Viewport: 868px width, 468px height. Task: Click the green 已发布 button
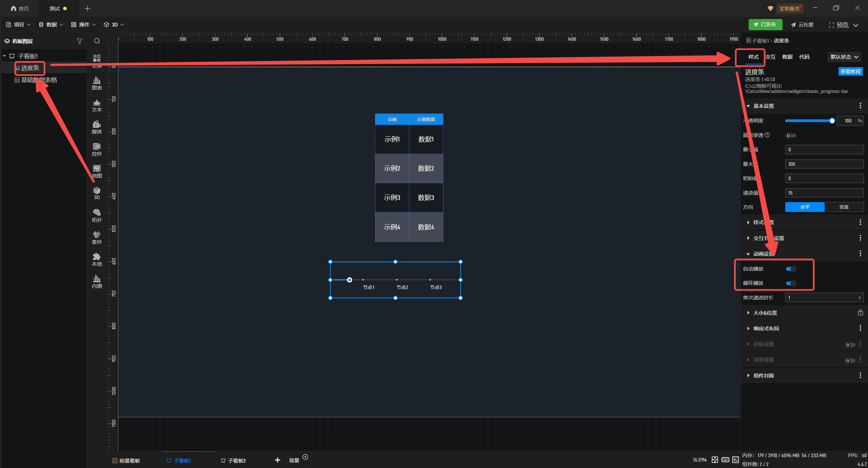[x=765, y=24]
